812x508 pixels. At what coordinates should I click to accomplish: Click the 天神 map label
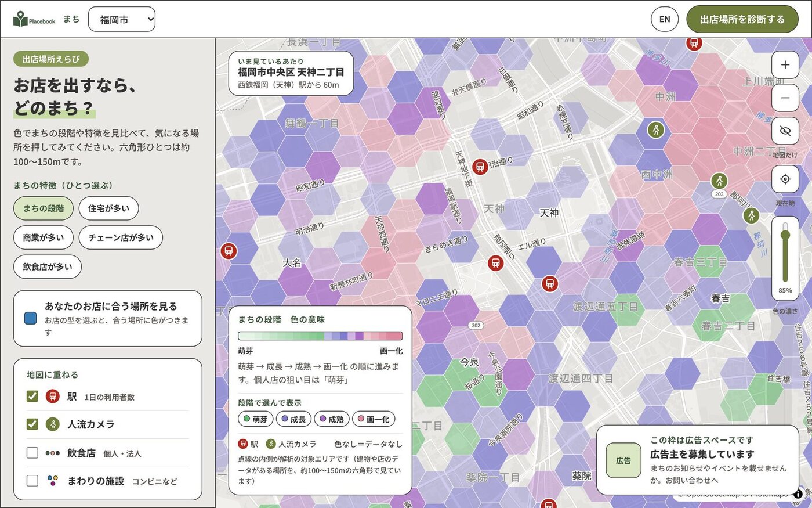pos(549,213)
